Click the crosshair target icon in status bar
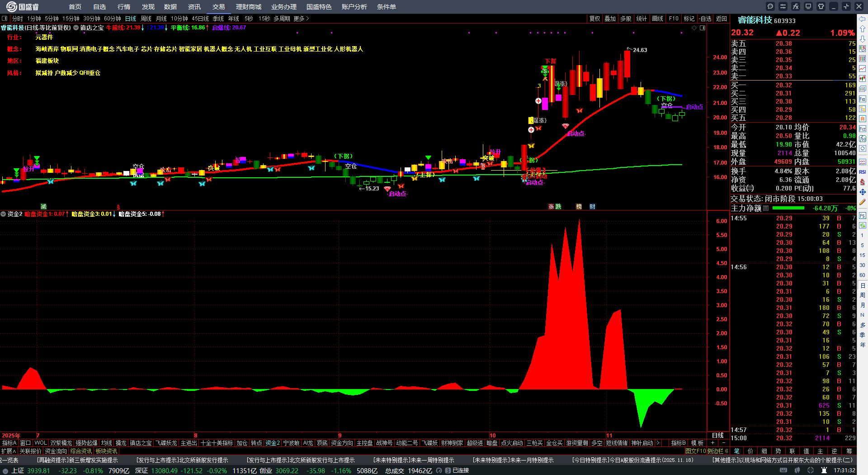Image resolution: width=868 pixels, height=475 pixels. coord(811,470)
